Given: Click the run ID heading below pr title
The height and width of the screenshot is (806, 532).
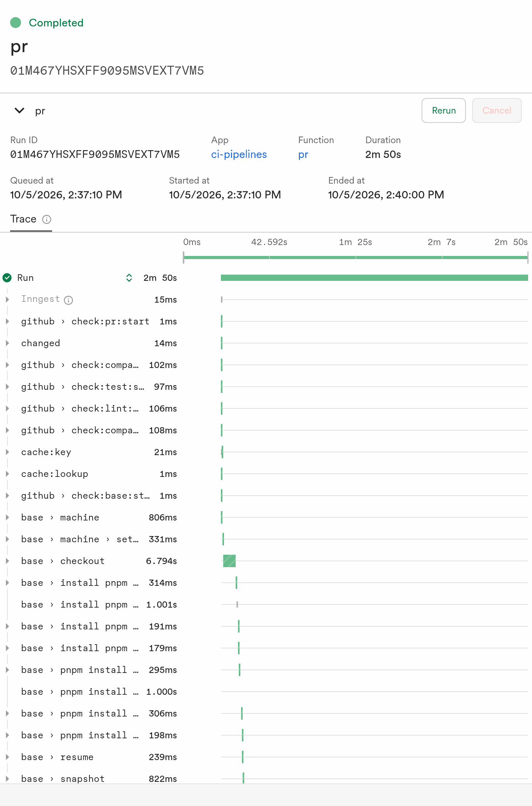Looking at the screenshot, I should coord(107,71).
